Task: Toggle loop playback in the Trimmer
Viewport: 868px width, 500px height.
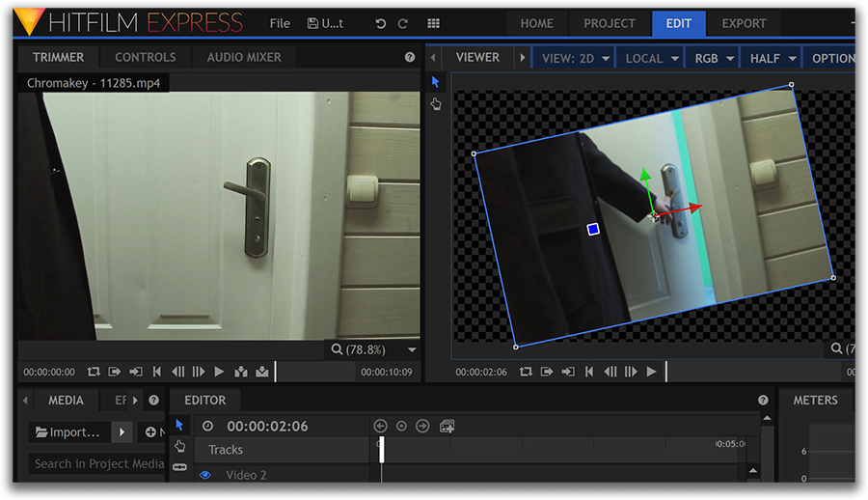Action: (x=94, y=372)
